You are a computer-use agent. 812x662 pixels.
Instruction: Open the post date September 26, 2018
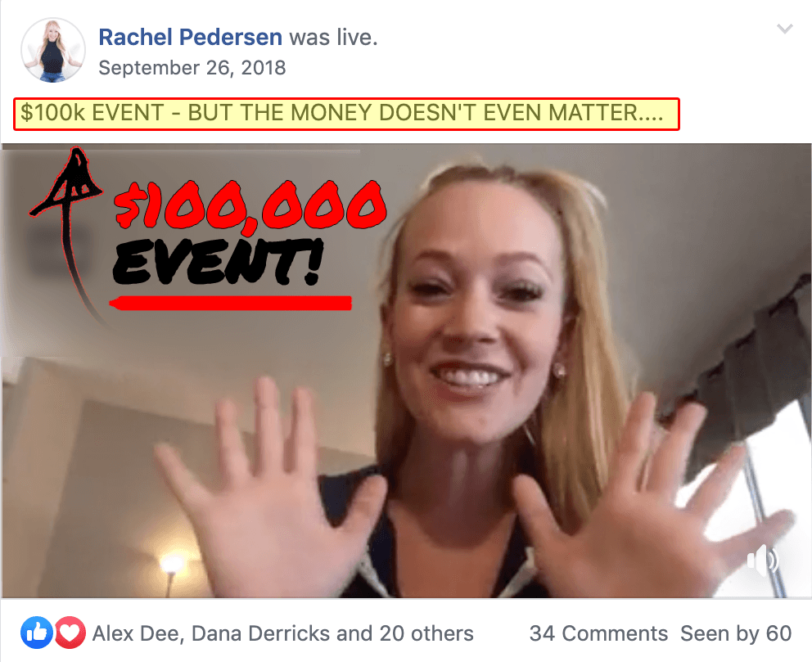192,68
